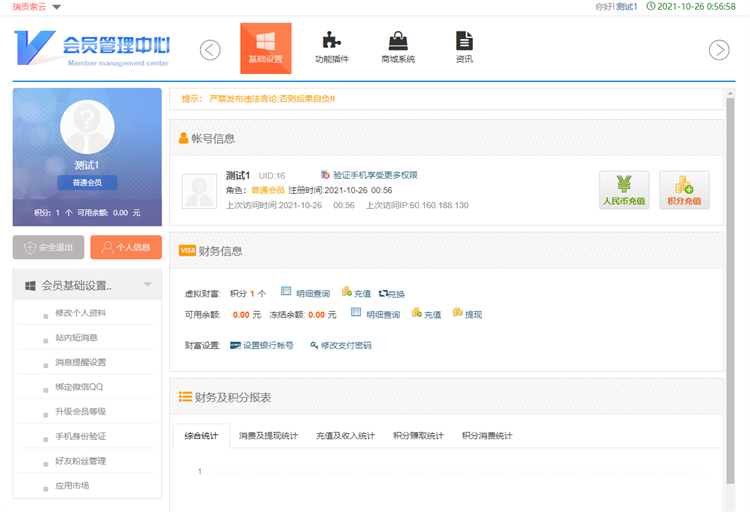Click UID:16 text
Viewport: 750px width, 512px height.
272,176
